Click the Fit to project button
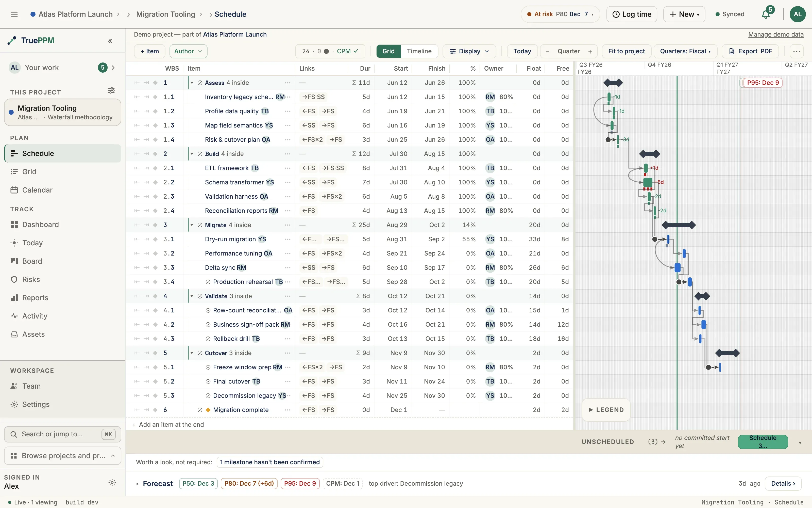 pos(627,51)
